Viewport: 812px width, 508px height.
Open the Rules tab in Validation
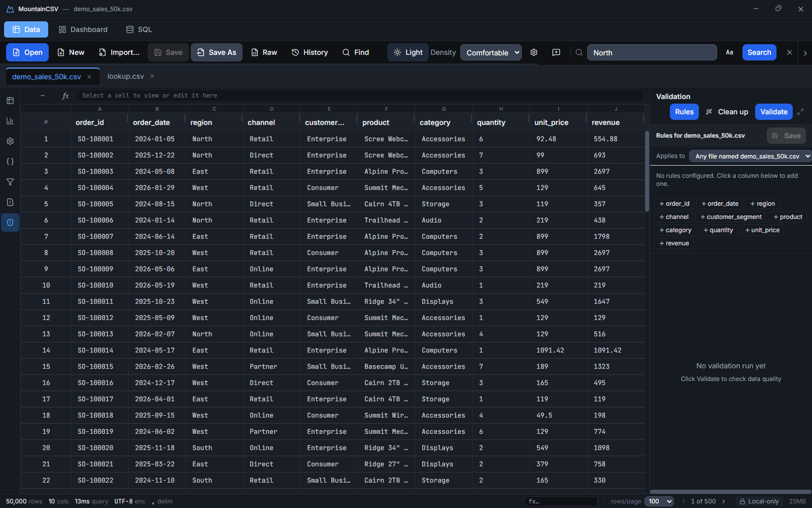684,112
